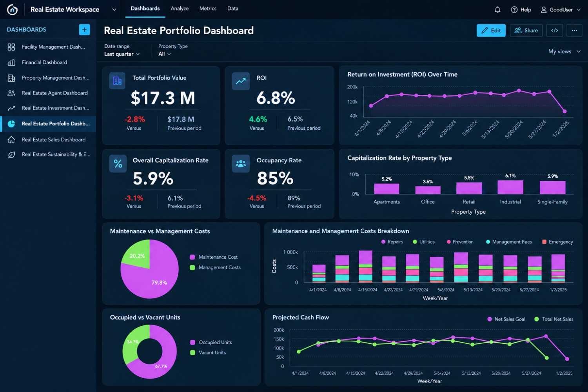Toggle Net Sales Goal legend series
This screenshot has width=588, height=392.
click(x=506, y=319)
